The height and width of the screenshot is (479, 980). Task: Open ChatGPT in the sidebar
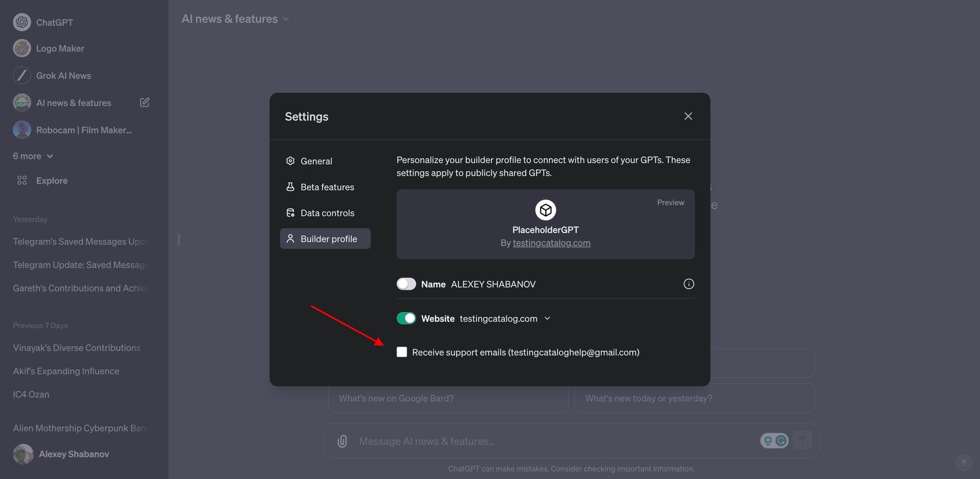tap(54, 22)
